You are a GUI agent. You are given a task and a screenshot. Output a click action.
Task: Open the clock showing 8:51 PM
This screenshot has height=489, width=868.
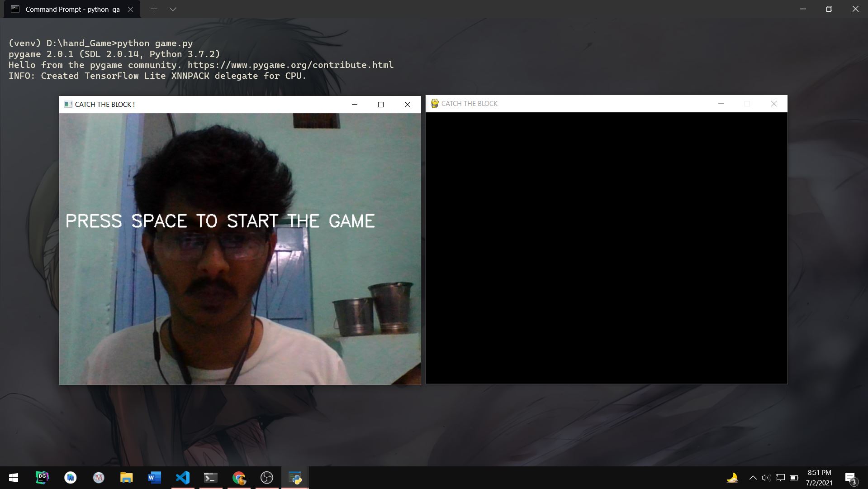(x=819, y=478)
